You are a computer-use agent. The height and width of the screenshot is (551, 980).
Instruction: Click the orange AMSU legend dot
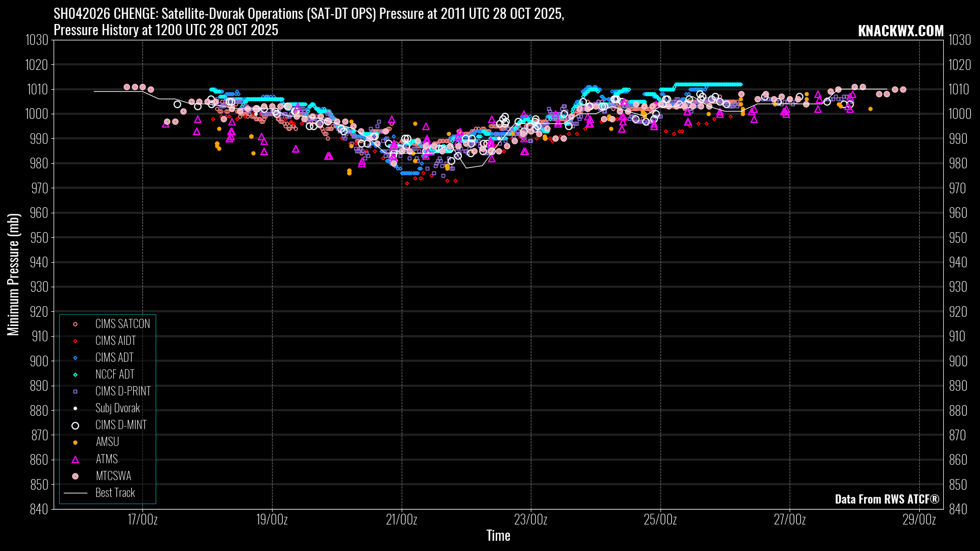click(x=75, y=442)
